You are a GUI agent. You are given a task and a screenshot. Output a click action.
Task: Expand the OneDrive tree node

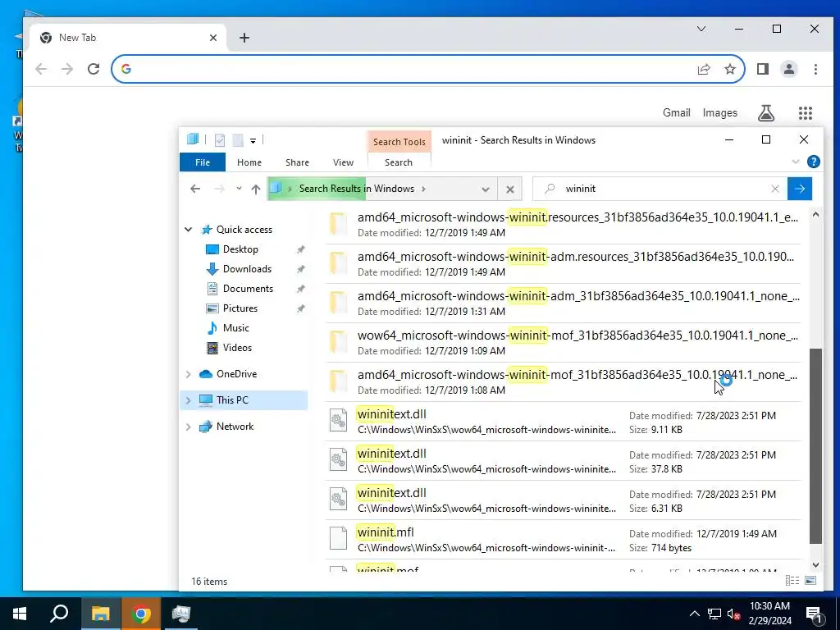189,374
